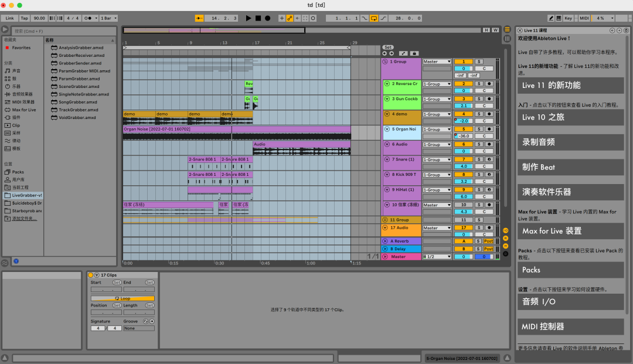Toggle Post button on A Reverb
This screenshot has width=633, height=364.
point(488,241)
